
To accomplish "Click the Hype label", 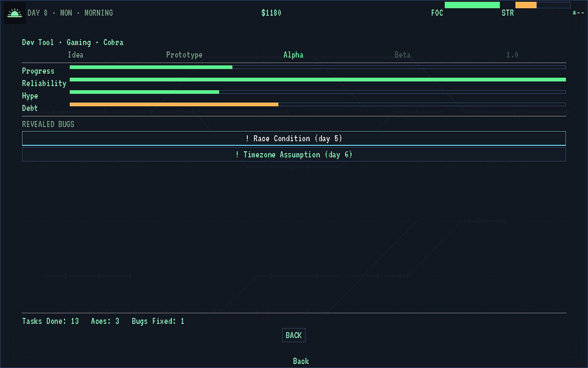I will 30,96.
